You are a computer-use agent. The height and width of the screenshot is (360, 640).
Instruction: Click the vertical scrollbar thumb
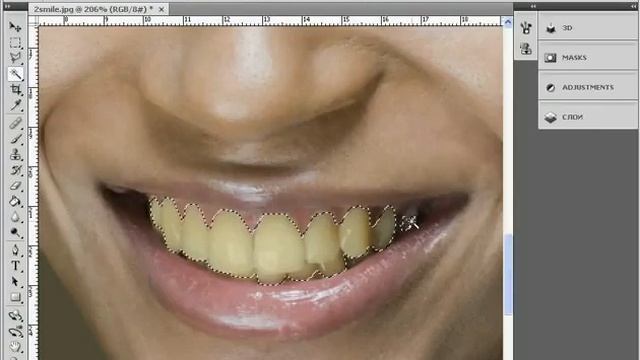508,274
